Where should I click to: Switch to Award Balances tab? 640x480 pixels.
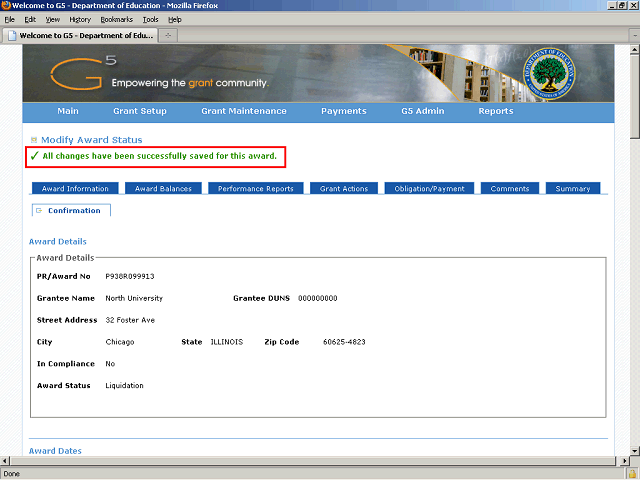point(163,189)
